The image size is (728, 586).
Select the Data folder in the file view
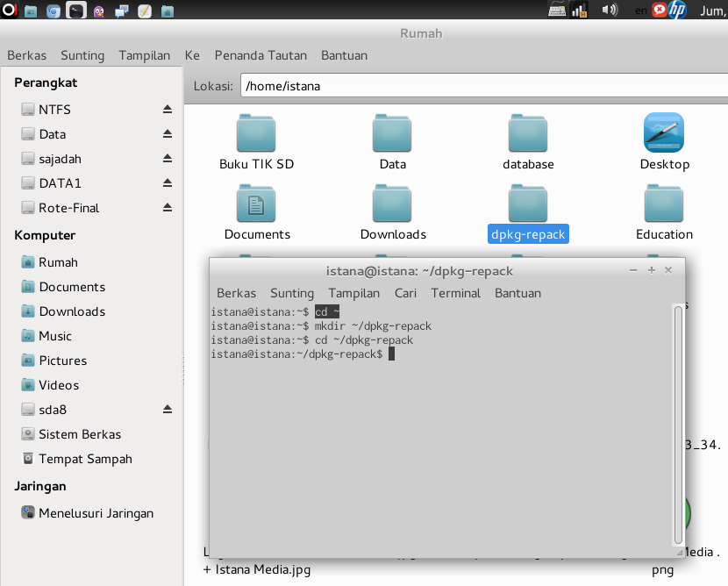(x=392, y=142)
